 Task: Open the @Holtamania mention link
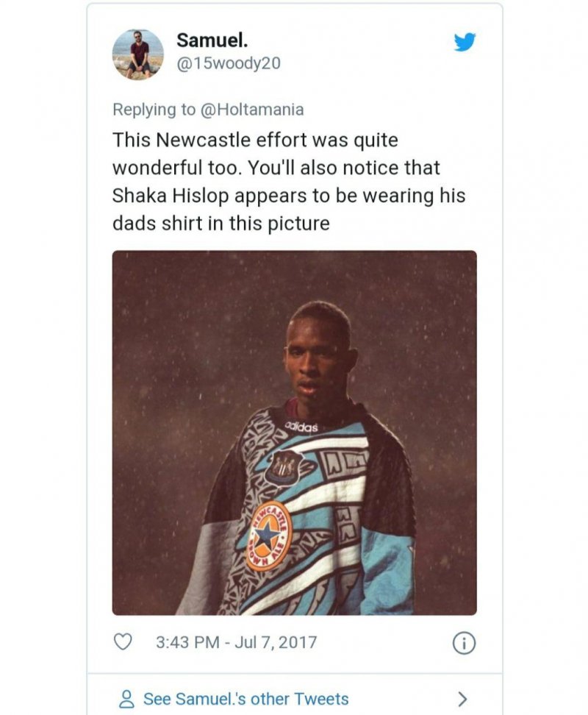(x=251, y=110)
